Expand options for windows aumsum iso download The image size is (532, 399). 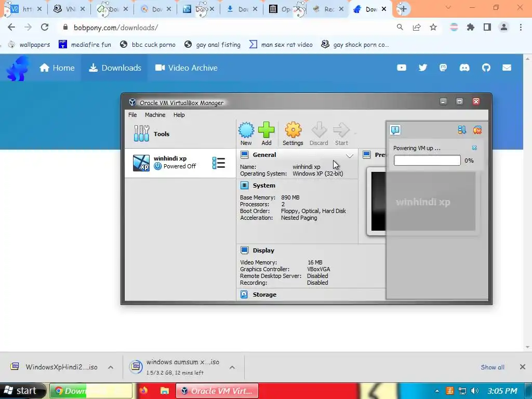pos(232,367)
